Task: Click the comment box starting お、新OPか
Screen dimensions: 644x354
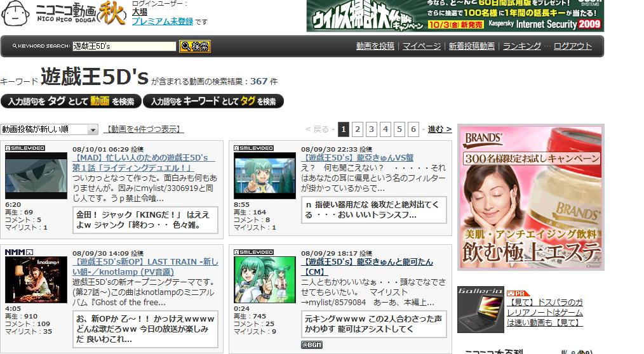Action: [145, 329]
